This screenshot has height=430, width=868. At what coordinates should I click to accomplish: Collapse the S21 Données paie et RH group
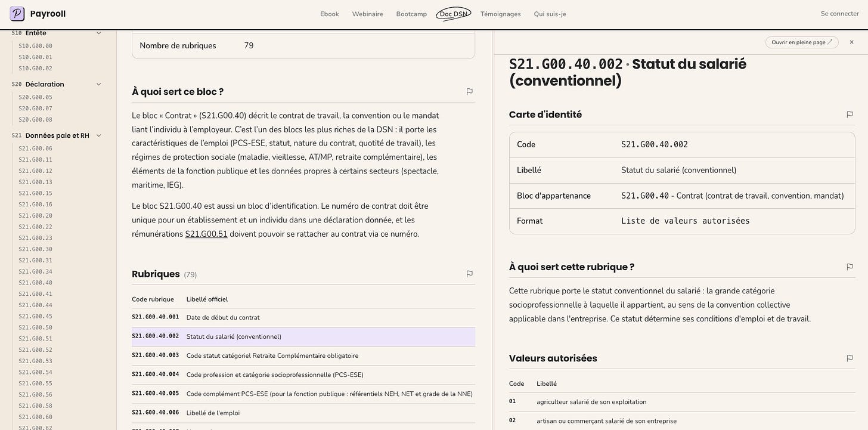[99, 135]
